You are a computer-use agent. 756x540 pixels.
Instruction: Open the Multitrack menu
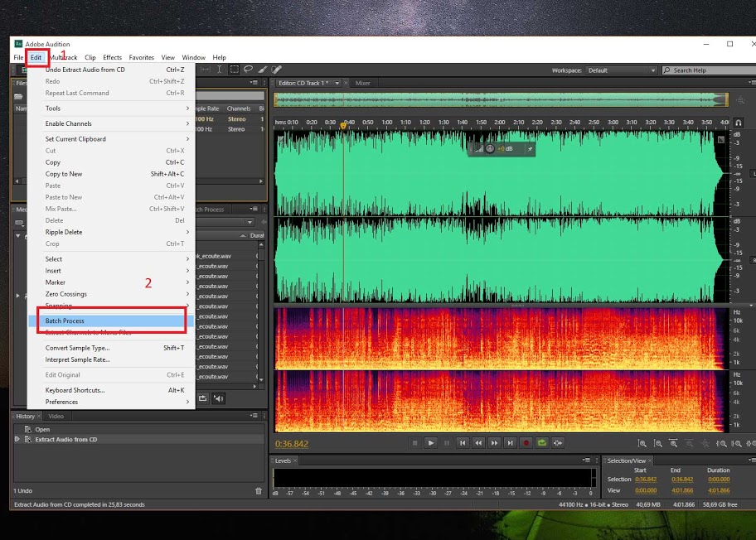click(x=63, y=57)
